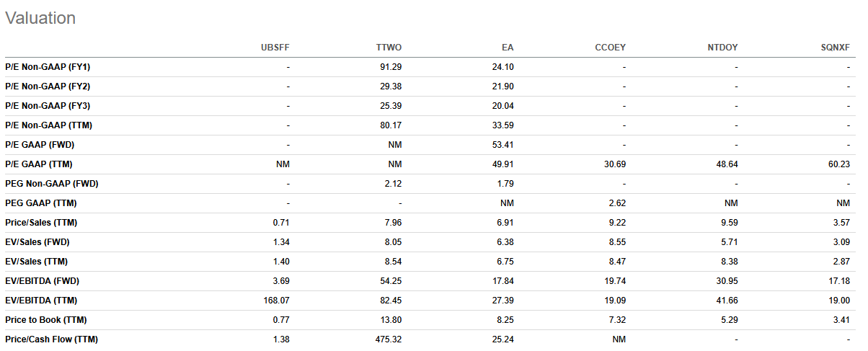Select the EV/EBITDA (TTM) row label
Screen dimensions: 868x351
(42, 301)
